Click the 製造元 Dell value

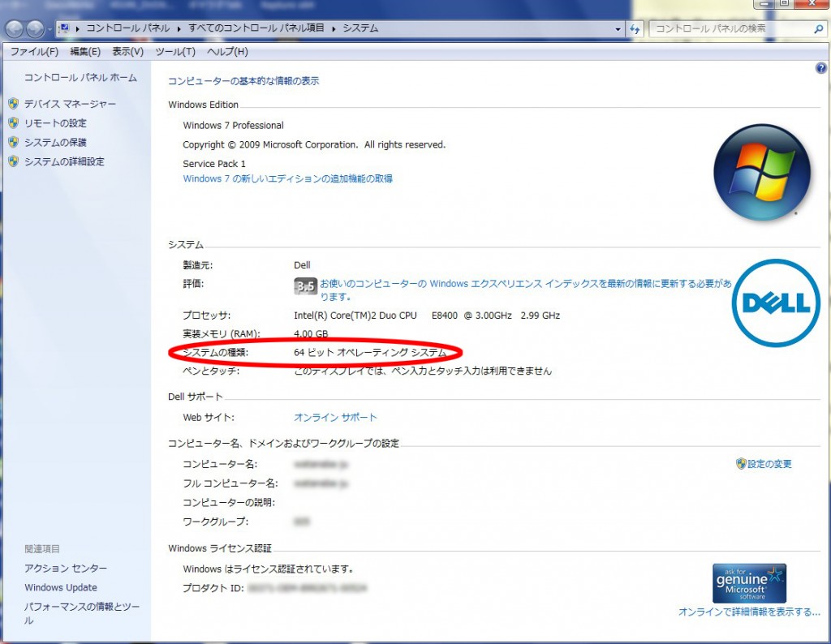click(x=302, y=264)
